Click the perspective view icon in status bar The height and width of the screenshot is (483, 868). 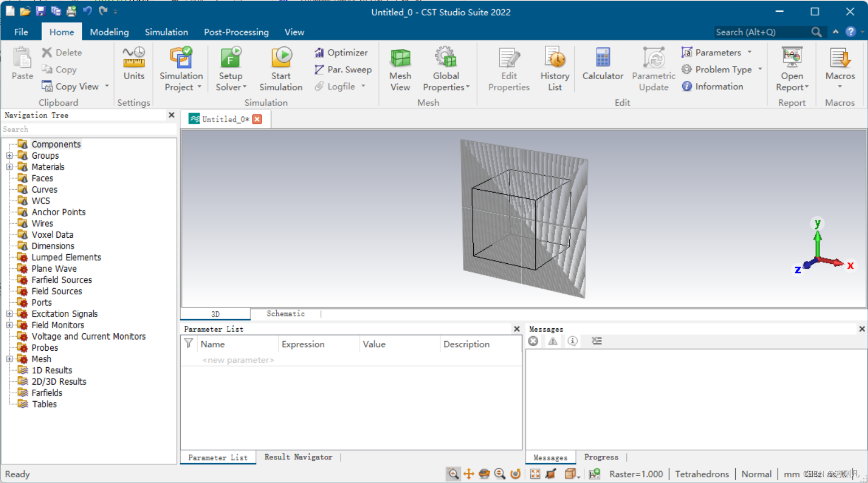pyautogui.click(x=551, y=474)
